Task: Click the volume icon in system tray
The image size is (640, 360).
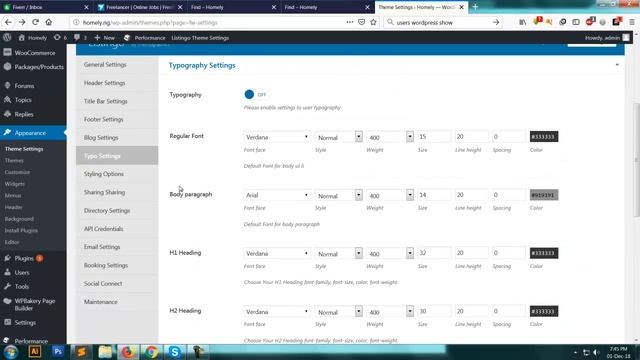Action: (x=596, y=352)
